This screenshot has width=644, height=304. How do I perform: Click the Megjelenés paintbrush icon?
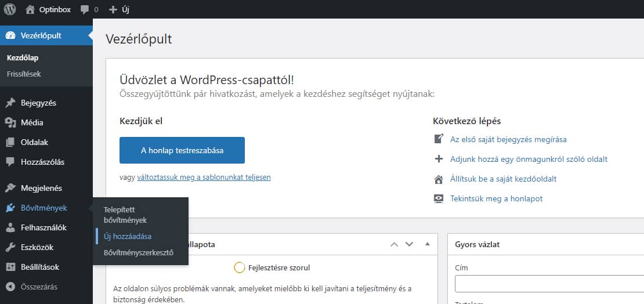(10, 188)
